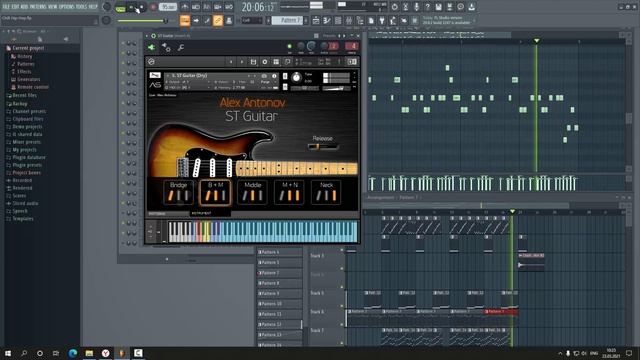Open the EDIT menu
This screenshot has width=640, height=360.
(x=16, y=7)
